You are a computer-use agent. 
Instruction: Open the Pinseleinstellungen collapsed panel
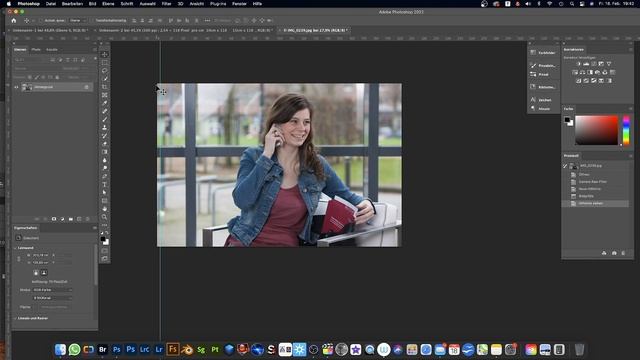pos(543,65)
